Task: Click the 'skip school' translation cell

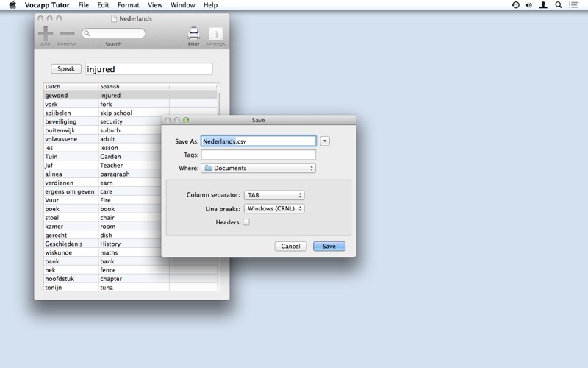Action: [x=134, y=113]
